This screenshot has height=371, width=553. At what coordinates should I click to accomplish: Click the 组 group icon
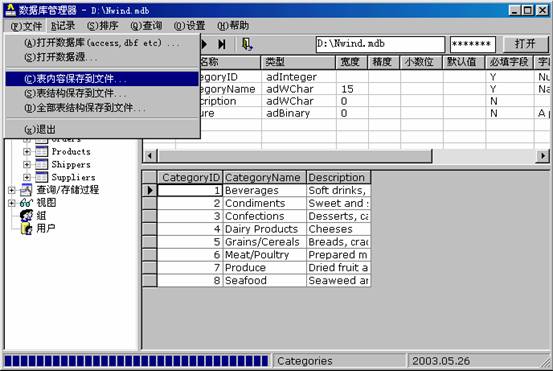coord(26,215)
